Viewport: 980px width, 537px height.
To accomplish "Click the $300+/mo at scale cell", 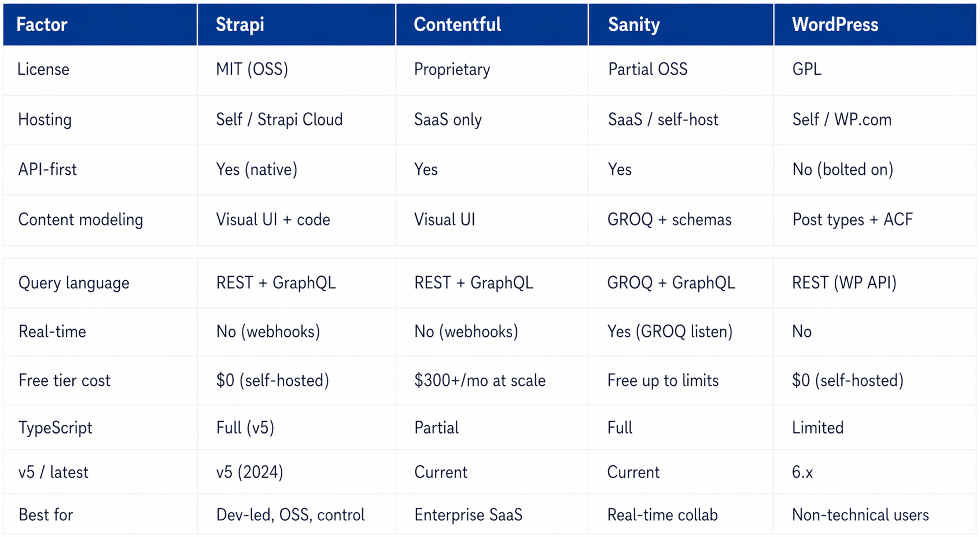I will 480,381.
